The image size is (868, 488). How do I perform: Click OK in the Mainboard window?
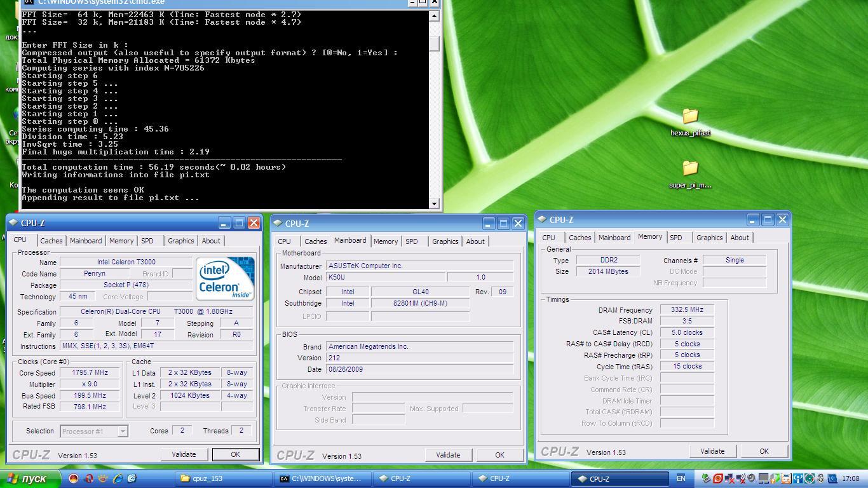[499, 455]
